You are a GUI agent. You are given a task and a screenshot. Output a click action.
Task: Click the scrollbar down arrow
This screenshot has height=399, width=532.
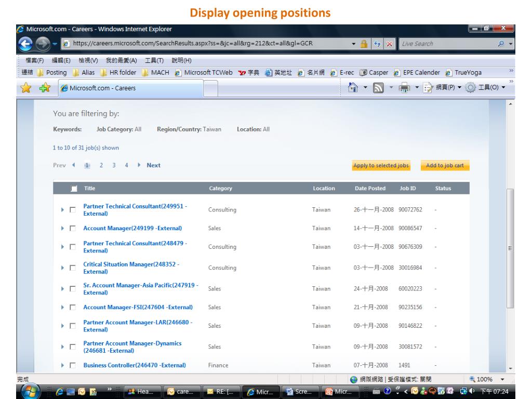pyautogui.click(x=510, y=368)
